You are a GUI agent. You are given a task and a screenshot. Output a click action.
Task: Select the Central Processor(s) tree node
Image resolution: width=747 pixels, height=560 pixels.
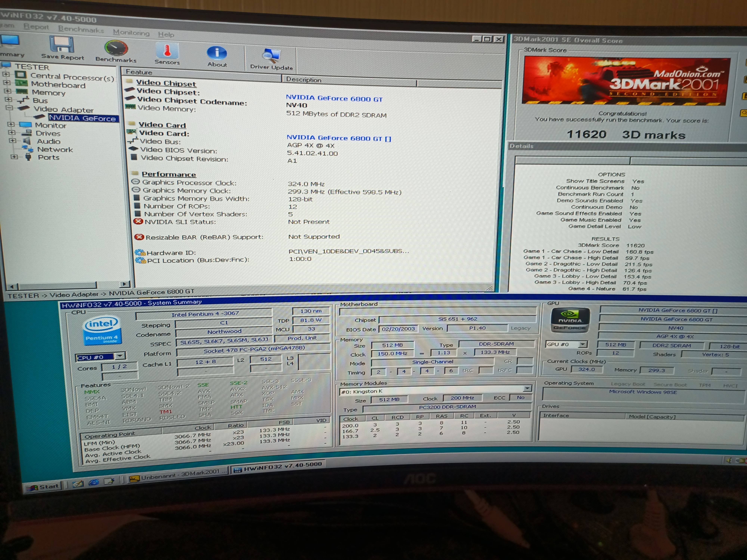point(72,77)
